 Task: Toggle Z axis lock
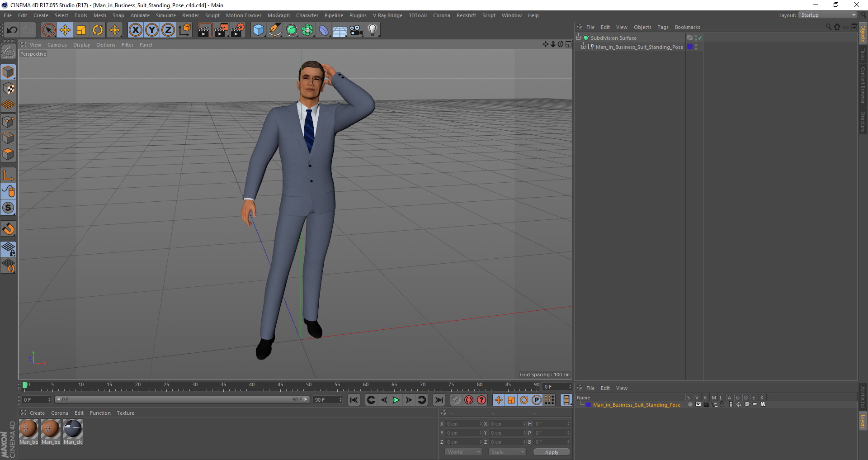pos(168,30)
